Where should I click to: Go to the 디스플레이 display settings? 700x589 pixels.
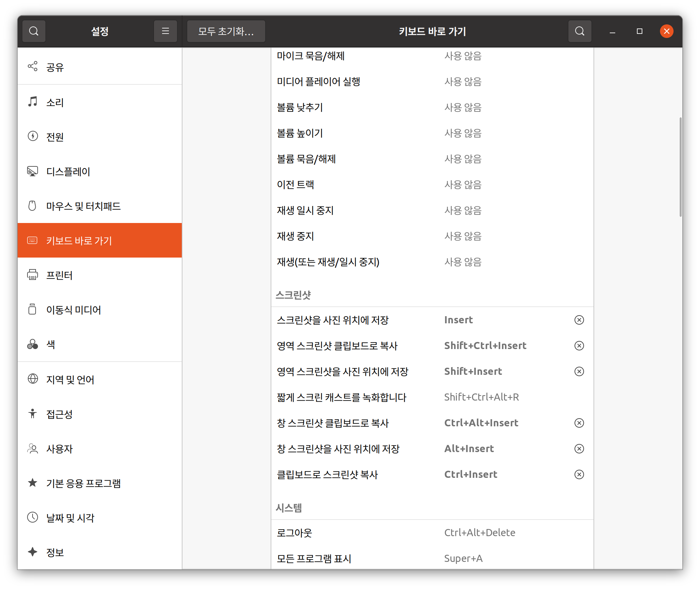(100, 171)
